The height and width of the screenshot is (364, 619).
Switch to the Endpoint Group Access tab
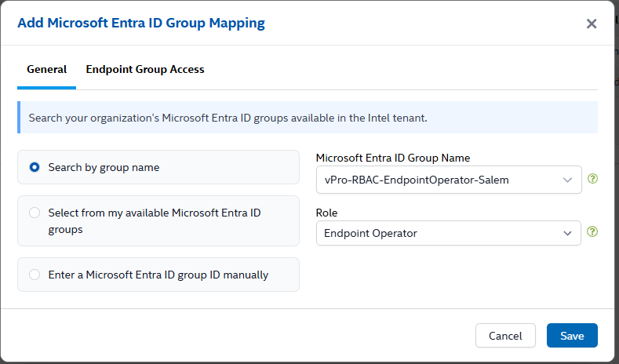coord(145,70)
